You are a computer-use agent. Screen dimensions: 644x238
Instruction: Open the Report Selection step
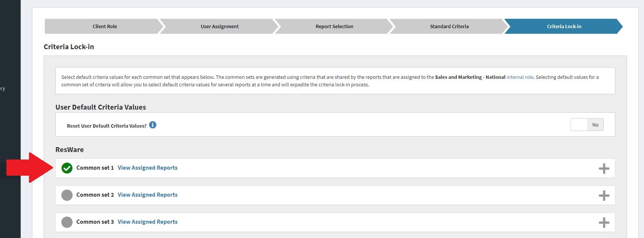click(334, 26)
